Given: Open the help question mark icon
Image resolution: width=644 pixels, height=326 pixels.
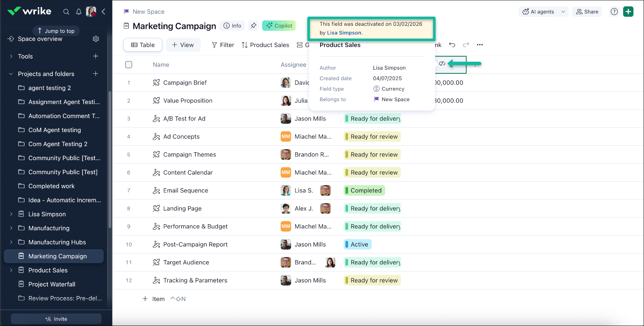Looking at the screenshot, I should pos(614,12).
